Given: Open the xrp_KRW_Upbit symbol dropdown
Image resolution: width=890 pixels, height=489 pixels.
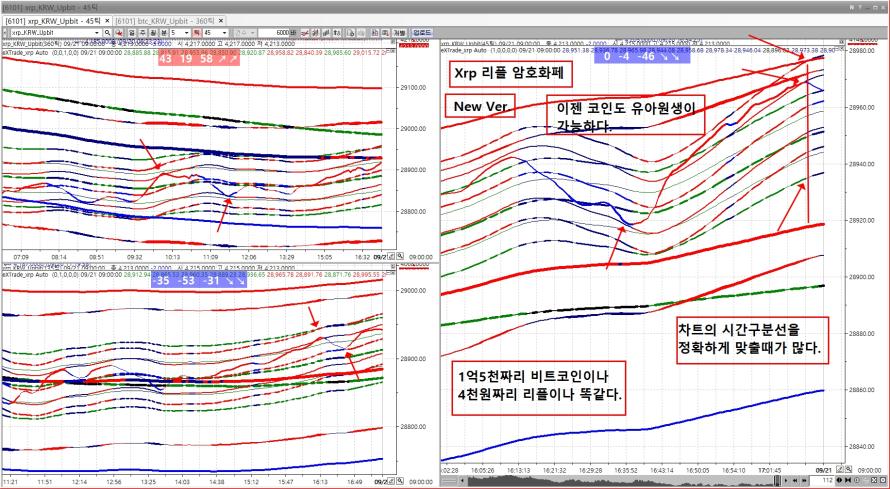Looking at the screenshot, I should (97, 33).
